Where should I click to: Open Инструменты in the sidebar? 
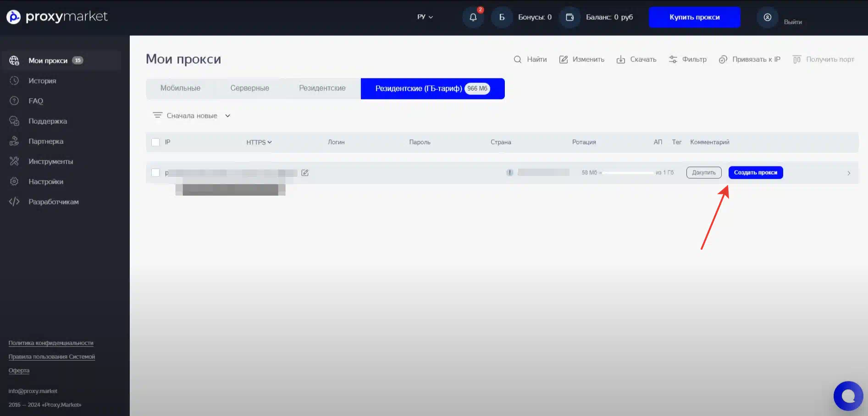click(x=50, y=161)
